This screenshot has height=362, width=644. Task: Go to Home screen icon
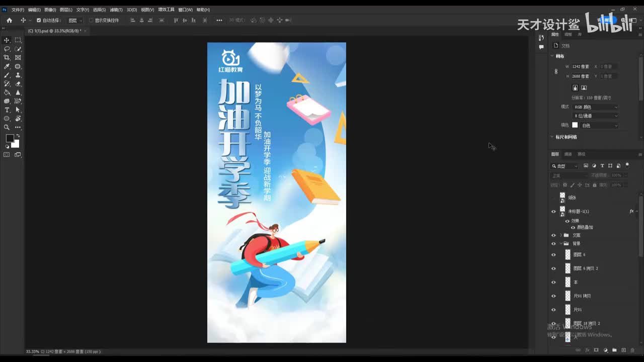(x=9, y=20)
